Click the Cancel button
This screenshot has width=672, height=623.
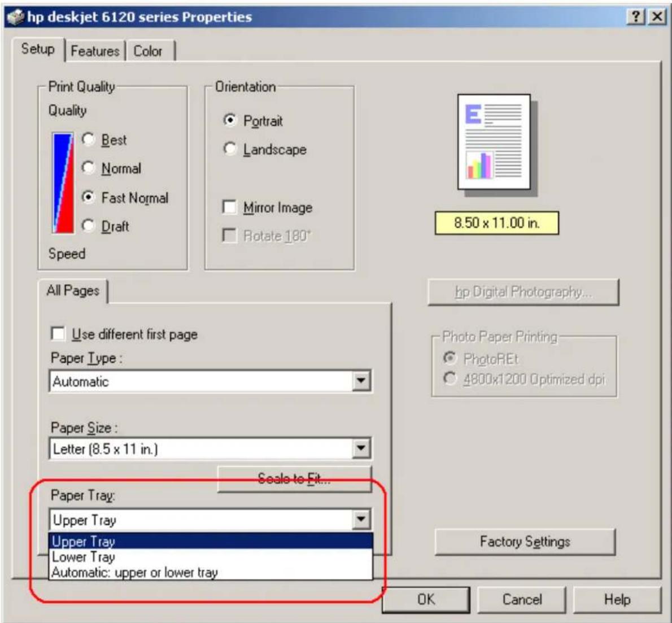click(x=522, y=599)
